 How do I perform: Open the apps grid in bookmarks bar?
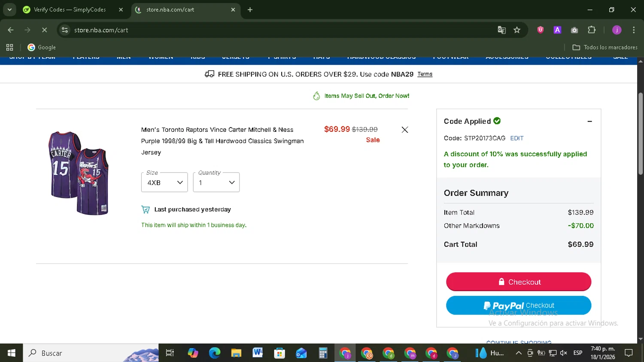pyautogui.click(x=9, y=47)
